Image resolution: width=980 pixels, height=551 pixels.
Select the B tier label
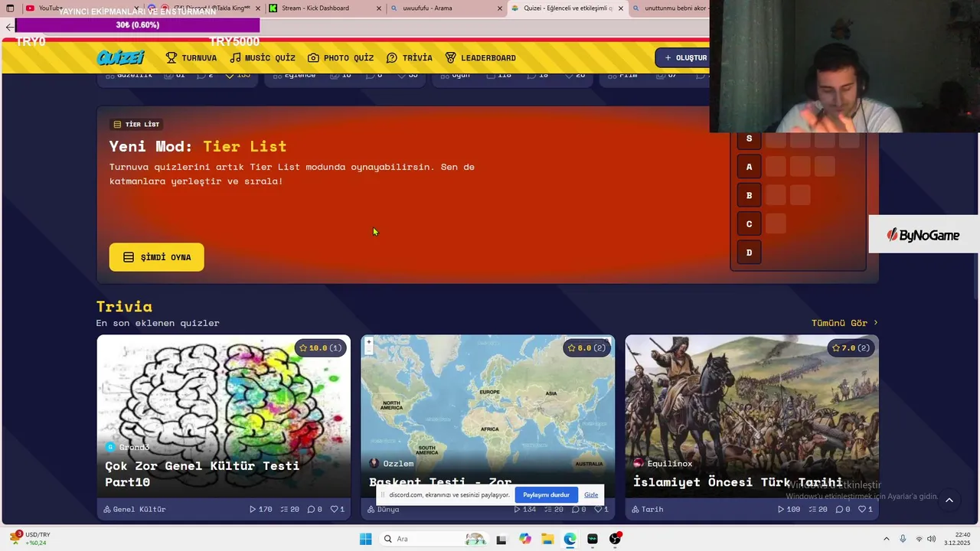[x=749, y=195]
